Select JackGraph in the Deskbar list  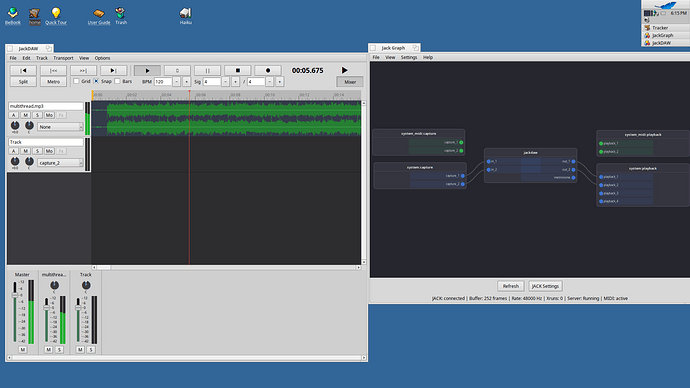(666, 35)
